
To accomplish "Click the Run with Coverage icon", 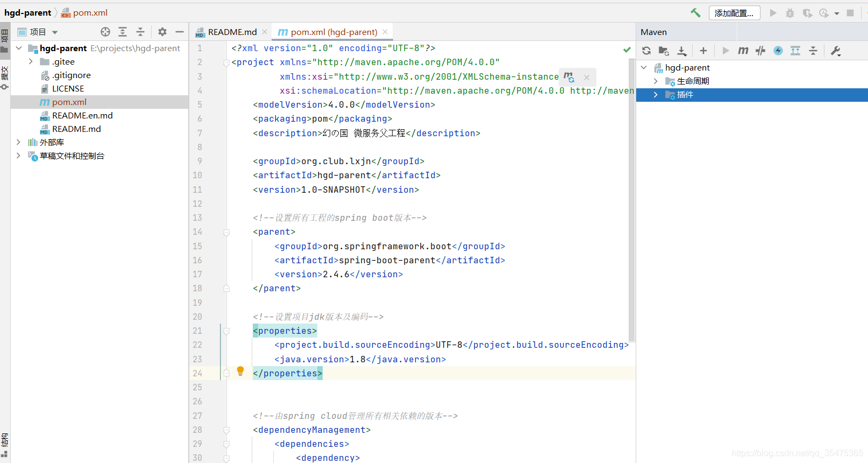I will click(x=807, y=13).
